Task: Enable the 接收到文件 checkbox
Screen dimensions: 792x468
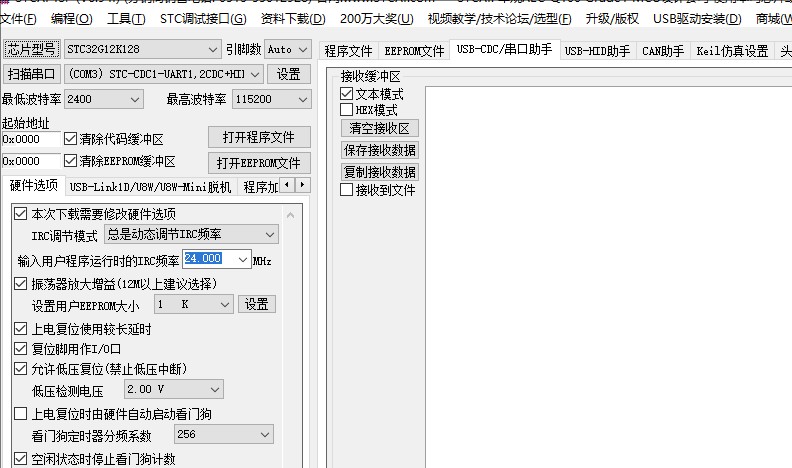Action: pos(346,190)
